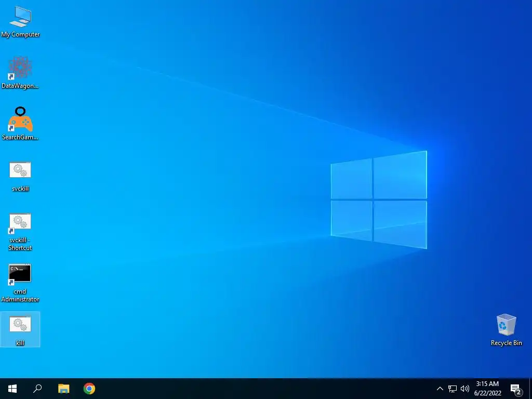The height and width of the screenshot is (399, 532).
Task: Click the Show desktop strip at taskbar end
Action: 530,389
